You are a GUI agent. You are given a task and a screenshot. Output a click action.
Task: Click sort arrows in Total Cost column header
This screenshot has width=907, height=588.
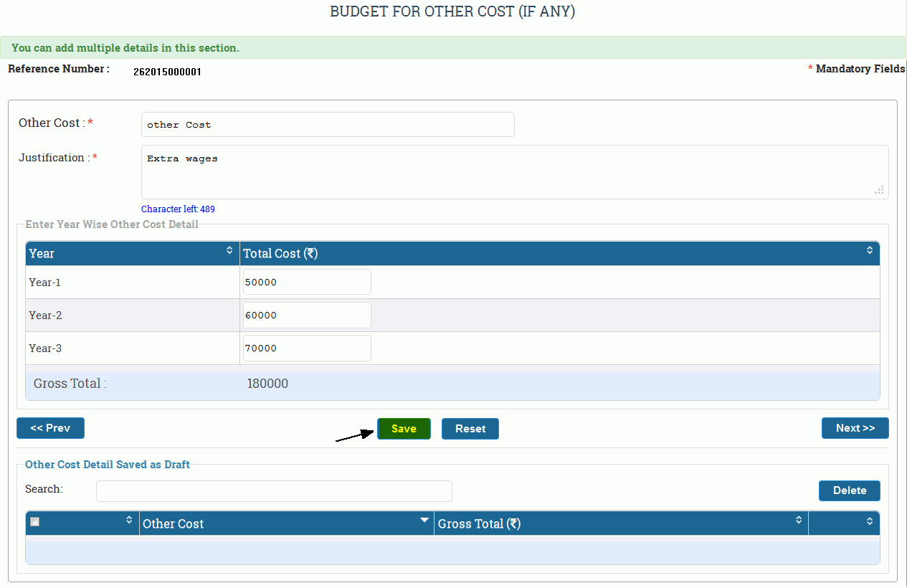click(x=870, y=250)
